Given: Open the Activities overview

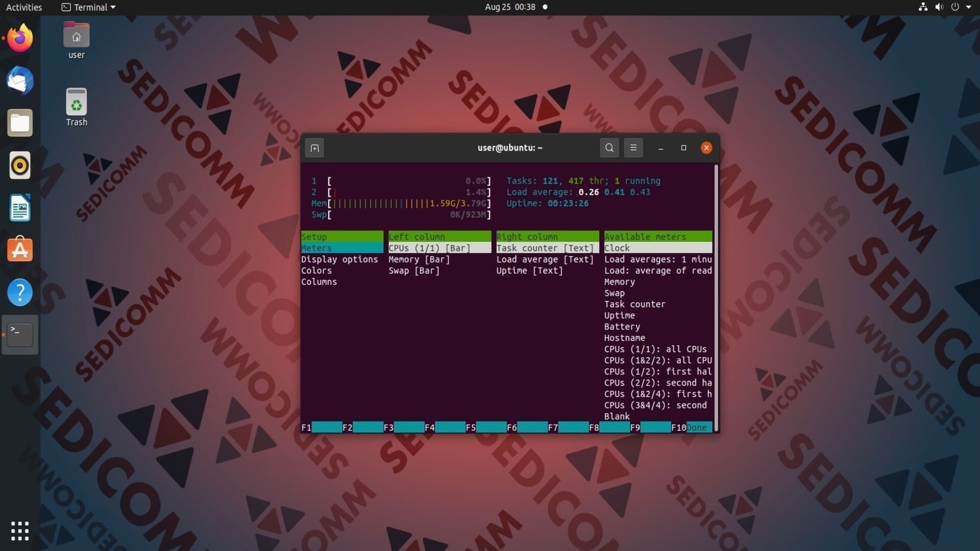Looking at the screenshot, I should pyautogui.click(x=24, y=7).
